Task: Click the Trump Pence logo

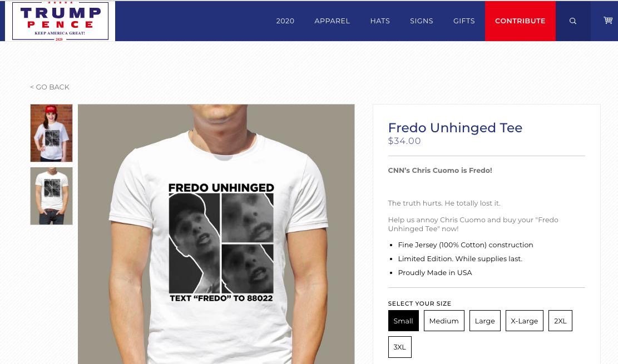Action: (60, 21)
